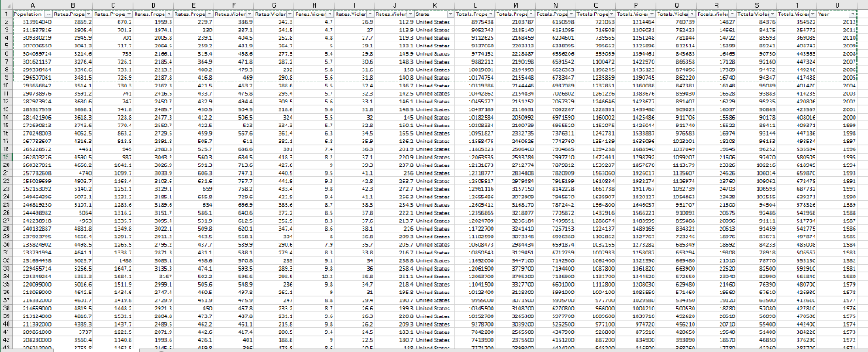Select the cell containing 112.9
The image size is (868, 352).
tap(395, 20)
